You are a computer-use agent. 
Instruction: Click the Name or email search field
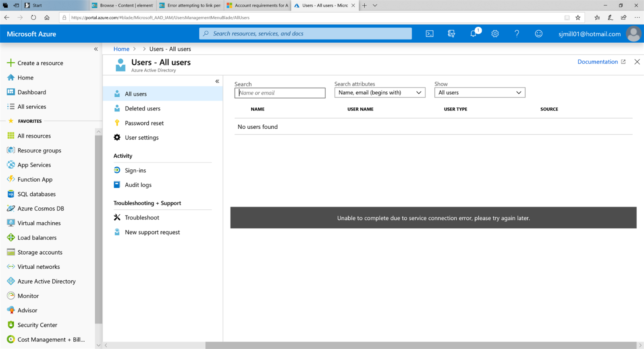pos(280,93)
